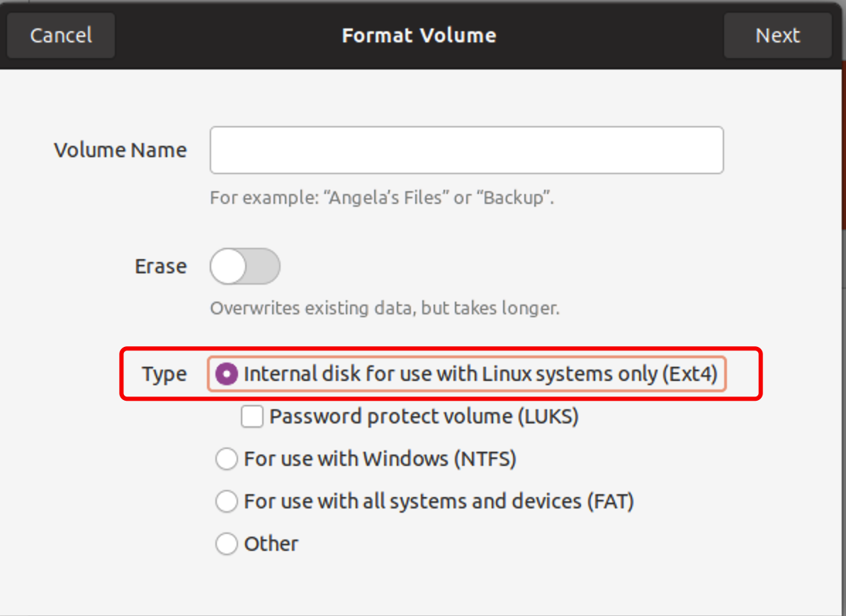
Task: Click the "Password protect volume (LUKS)" label text
Action: click(x=424, y=416)
